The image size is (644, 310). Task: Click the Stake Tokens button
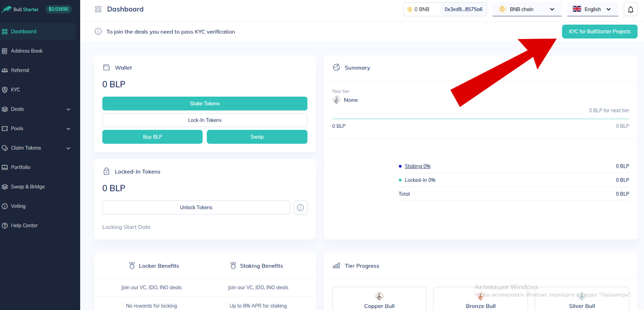(205, 104)
